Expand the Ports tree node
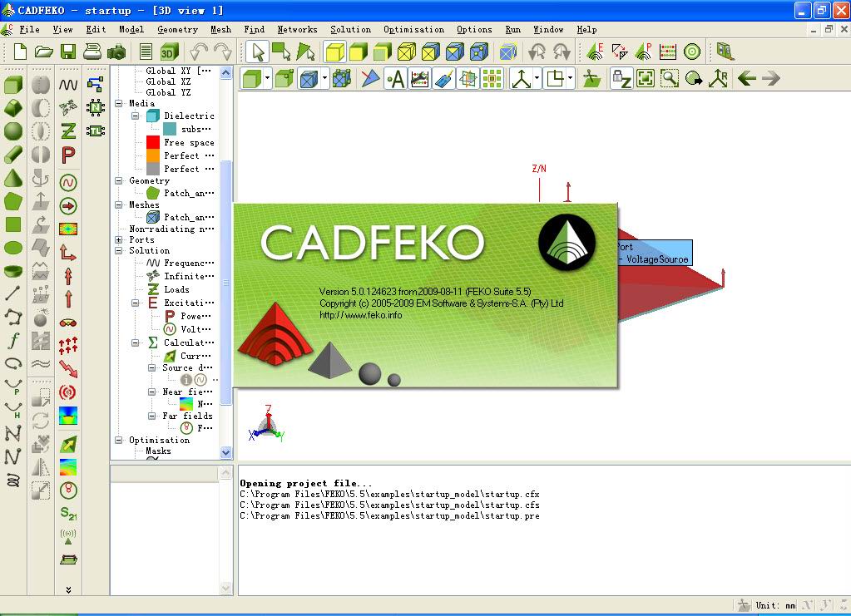851x616 pixels. coord(119,239)
